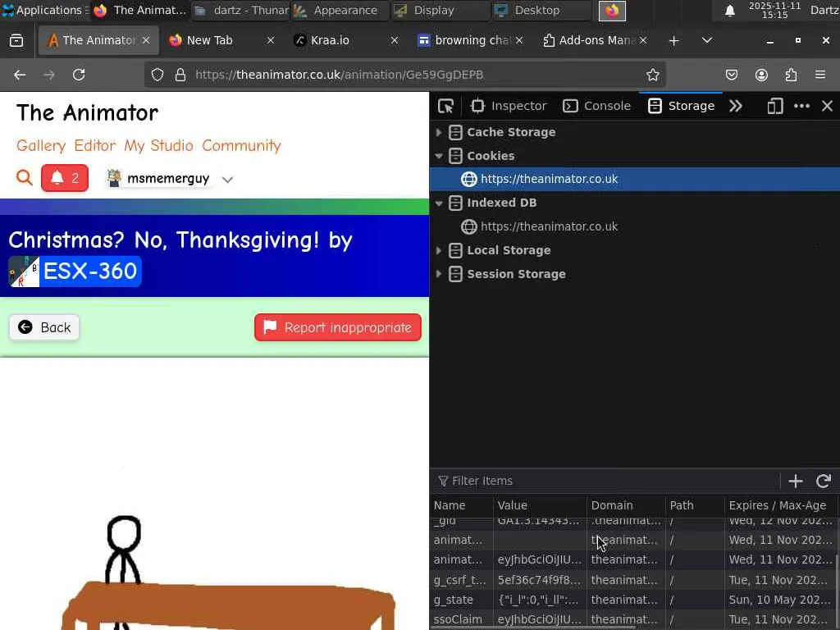
Task: Expand the Cache Storage tree
Action: click(439, 132)
